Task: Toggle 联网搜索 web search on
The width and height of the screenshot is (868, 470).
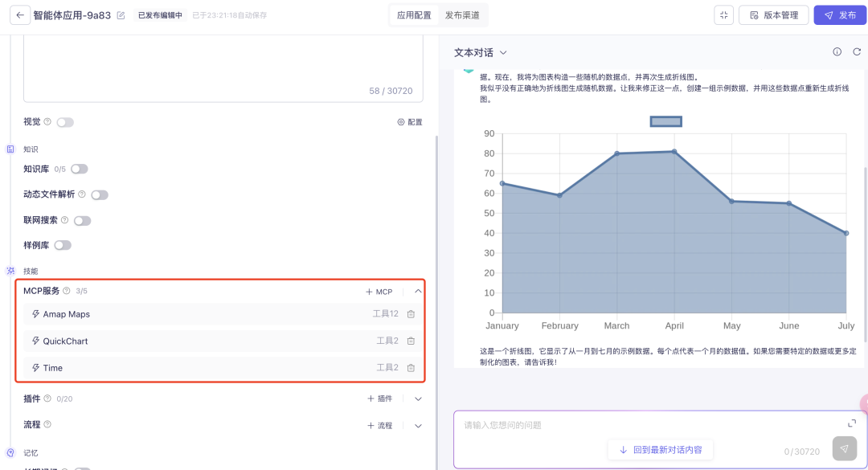Action: (82, 220)
